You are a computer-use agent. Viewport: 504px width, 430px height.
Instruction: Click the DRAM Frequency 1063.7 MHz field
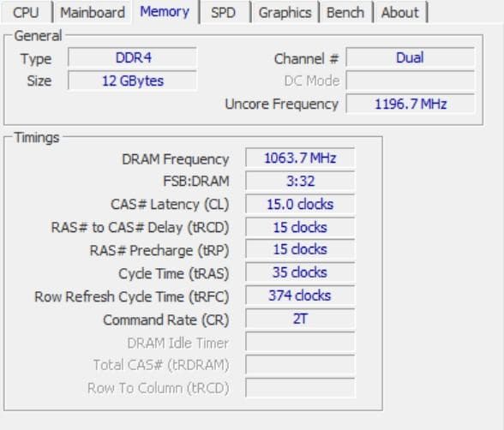coord(300,158)
